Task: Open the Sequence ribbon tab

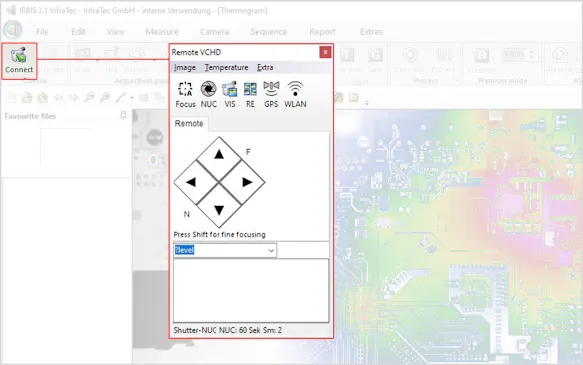Action: (x=268, y=32)
